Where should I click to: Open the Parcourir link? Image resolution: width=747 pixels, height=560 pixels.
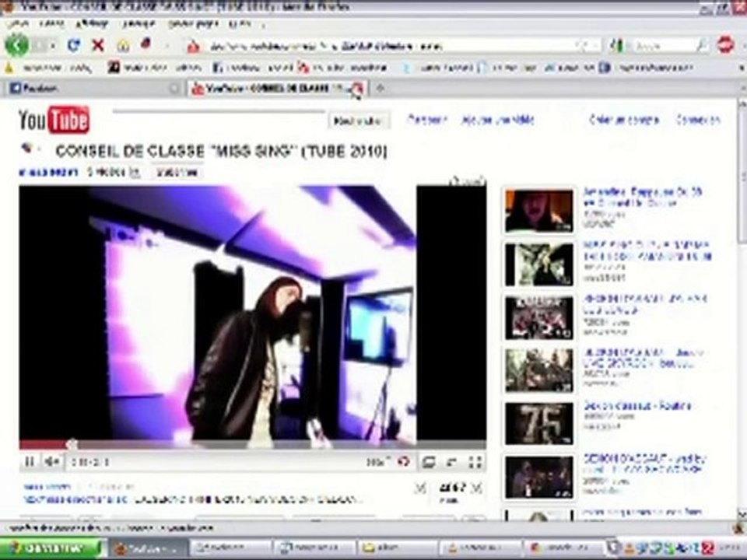click(x=427, y=120)
